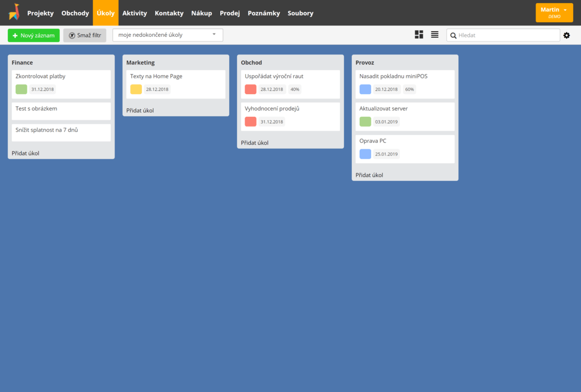The image size is (581, 392).
Task: Open the Projekty menu
Action: click(x=40, y=13)
